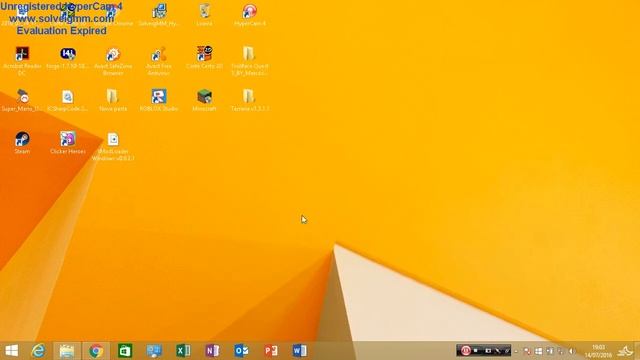This screenshot has width=640, height=360.
Task: Select the ICSharpCode file icon
Action: pos(68,100)
